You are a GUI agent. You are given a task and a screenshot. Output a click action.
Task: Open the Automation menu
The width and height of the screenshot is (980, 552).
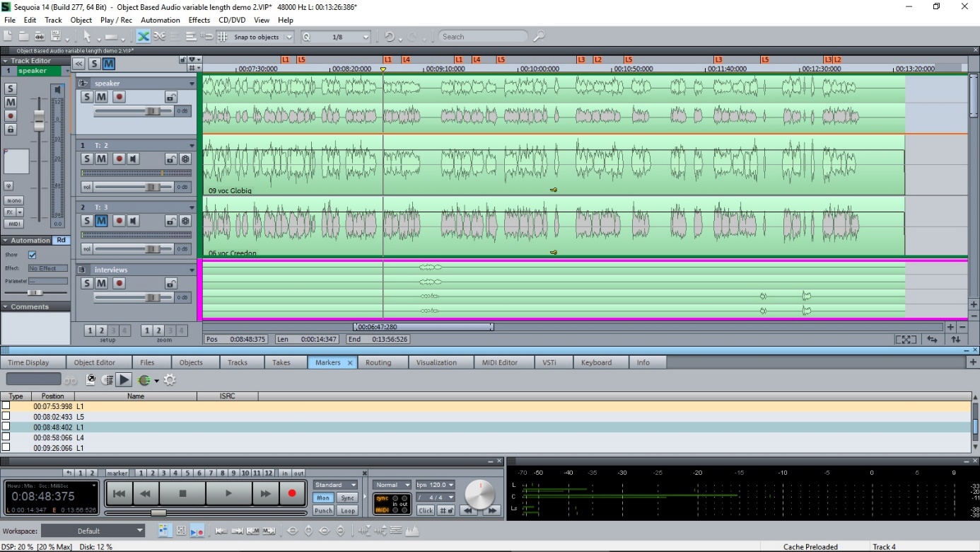pyautogui.click(x=161, y=20)
